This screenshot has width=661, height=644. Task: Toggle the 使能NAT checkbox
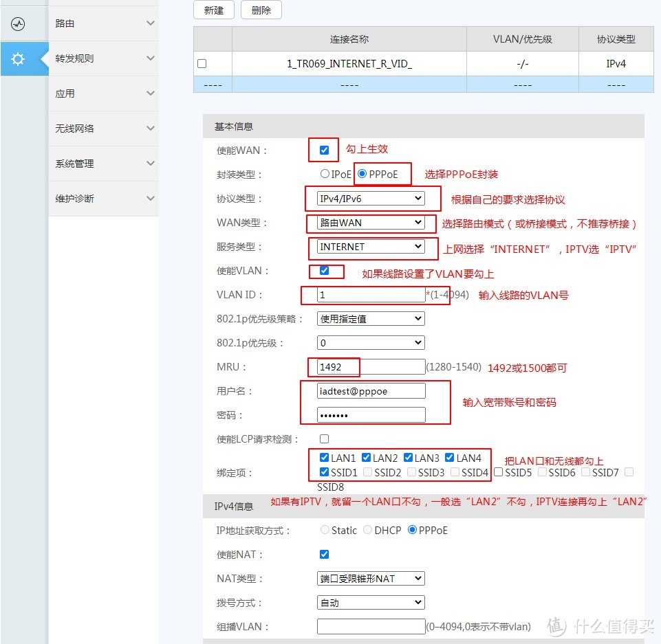tap(323, 554)
